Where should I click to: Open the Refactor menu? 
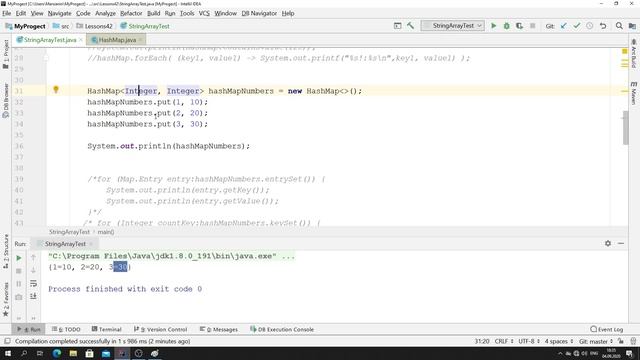tap(131, 13)
